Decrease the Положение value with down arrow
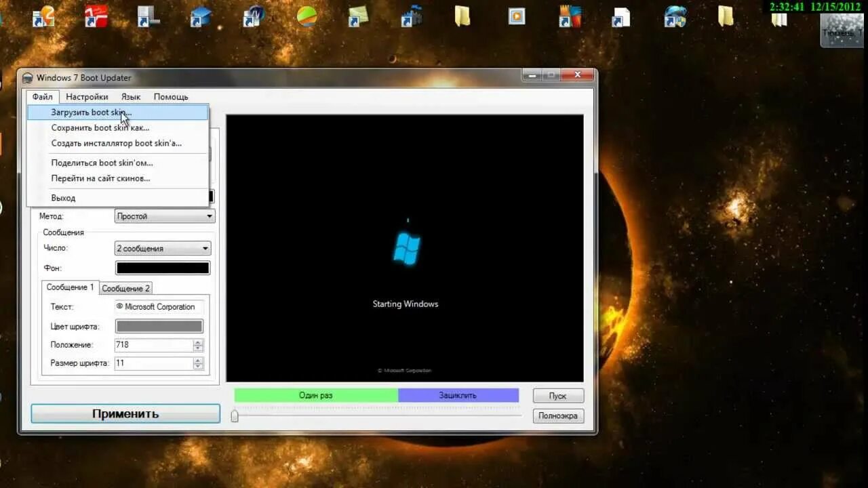This screenshot has width=868, height=488. point(198,348)
